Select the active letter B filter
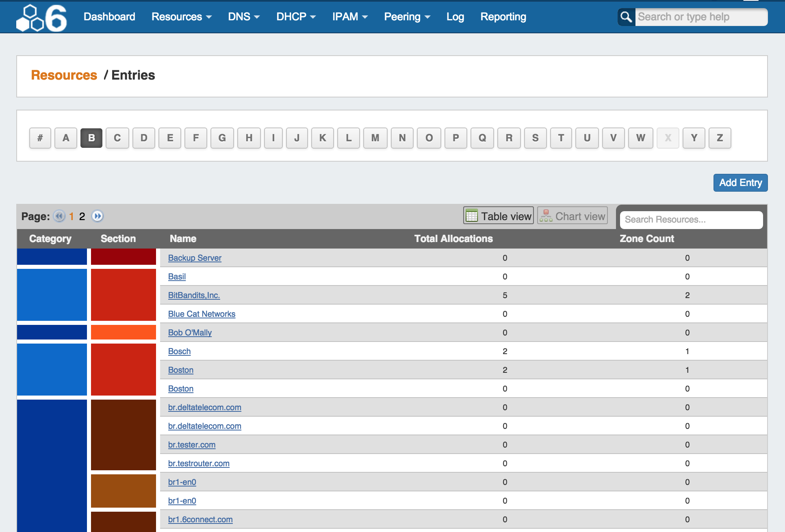 pyautogui.click(x=91, y=138)
